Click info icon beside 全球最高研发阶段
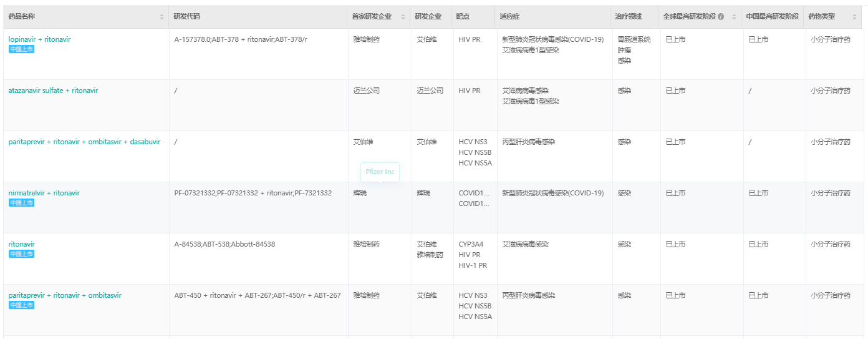The width and height of the screenshot is (868, 339). pos(721,17)
